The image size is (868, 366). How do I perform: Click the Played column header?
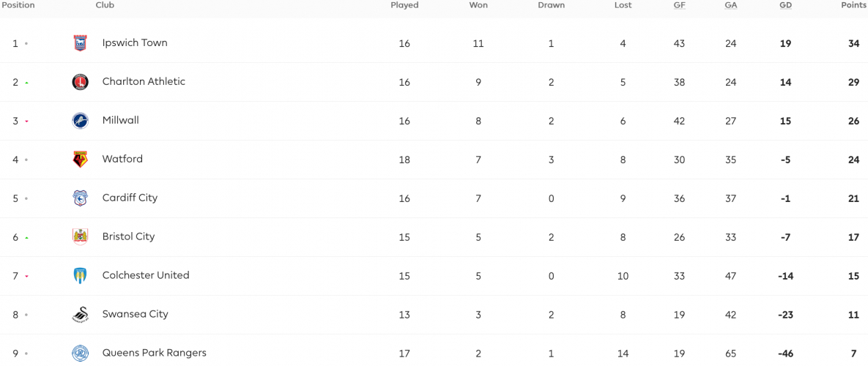point(404,5)
